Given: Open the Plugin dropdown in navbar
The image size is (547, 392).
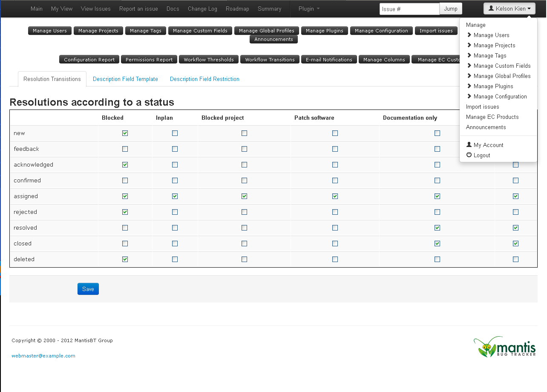Looking at the screenshot, I should pyautogui.click(x=309, y=9).
